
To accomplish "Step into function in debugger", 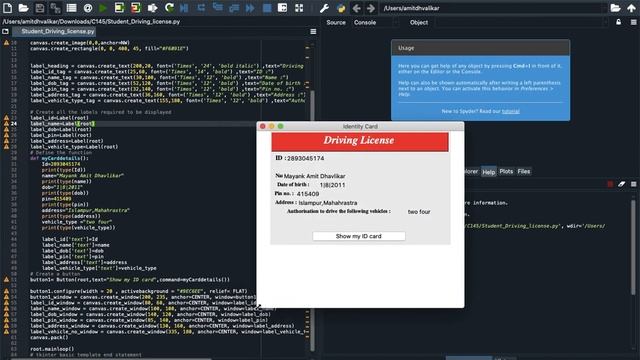I will (218, 8).
